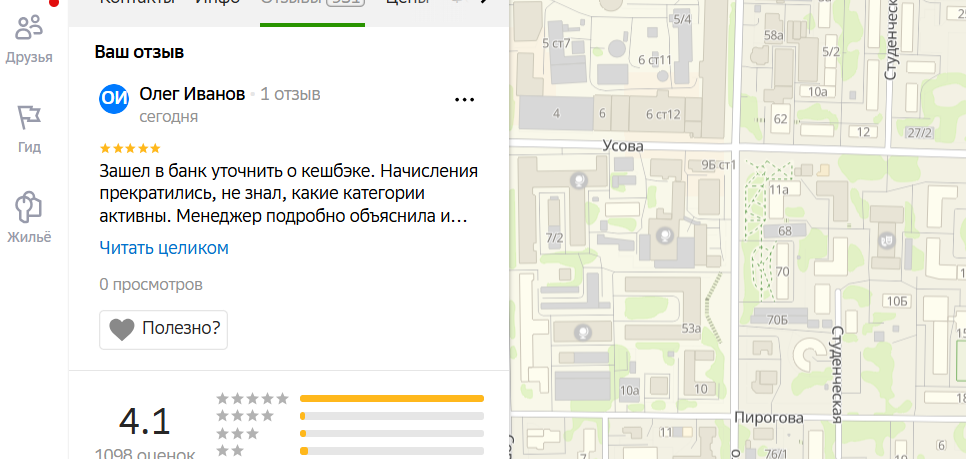The width and height of the screenshot is (966, 459).
Task: Open the three-dots menu of the review
Action: [x=464, y=99]
